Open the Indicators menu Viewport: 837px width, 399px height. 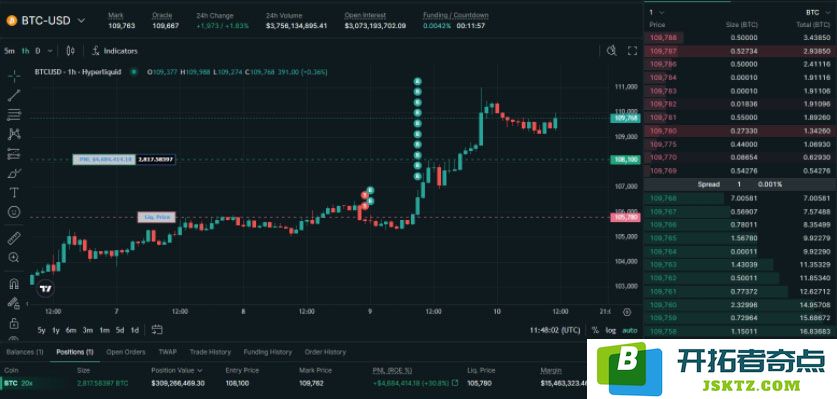[115, 51]
